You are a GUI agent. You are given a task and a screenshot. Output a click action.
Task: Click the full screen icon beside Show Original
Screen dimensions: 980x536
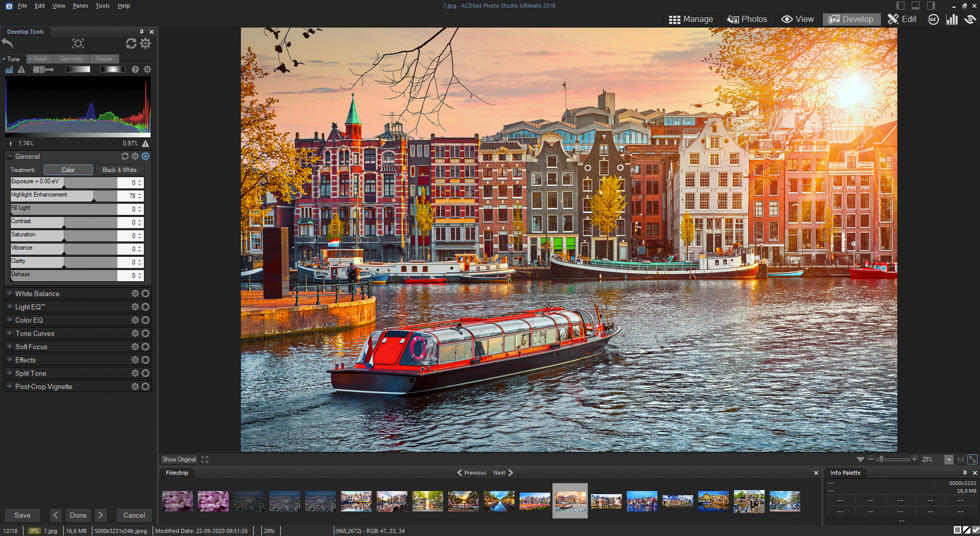pos(205,459)
